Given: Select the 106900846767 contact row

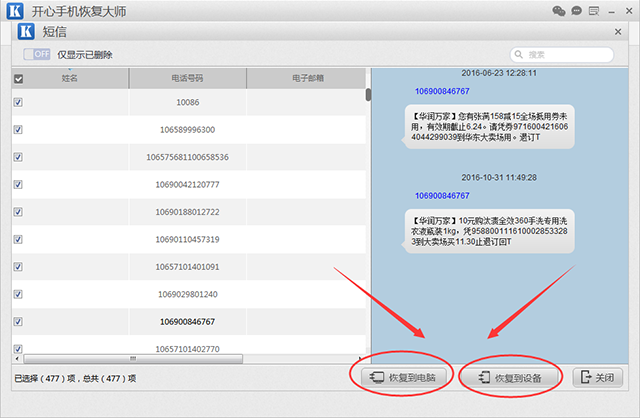Looking at the screenshot, I should (187, 321).
